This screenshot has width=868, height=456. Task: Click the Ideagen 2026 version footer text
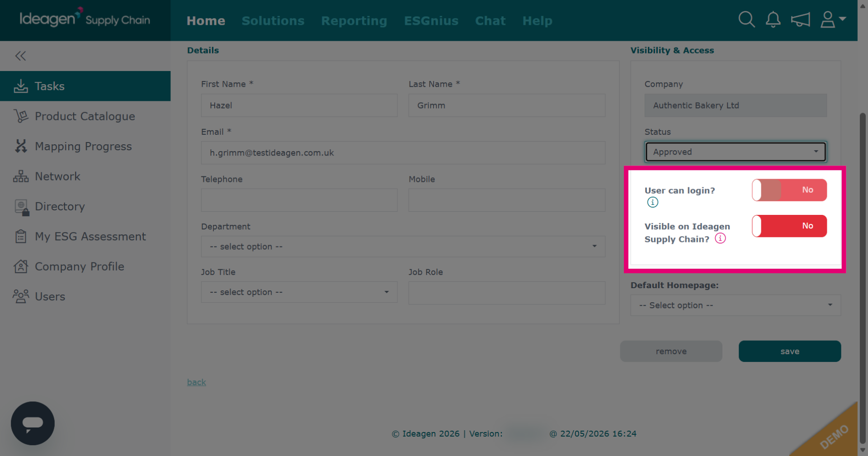click(514, 433)
